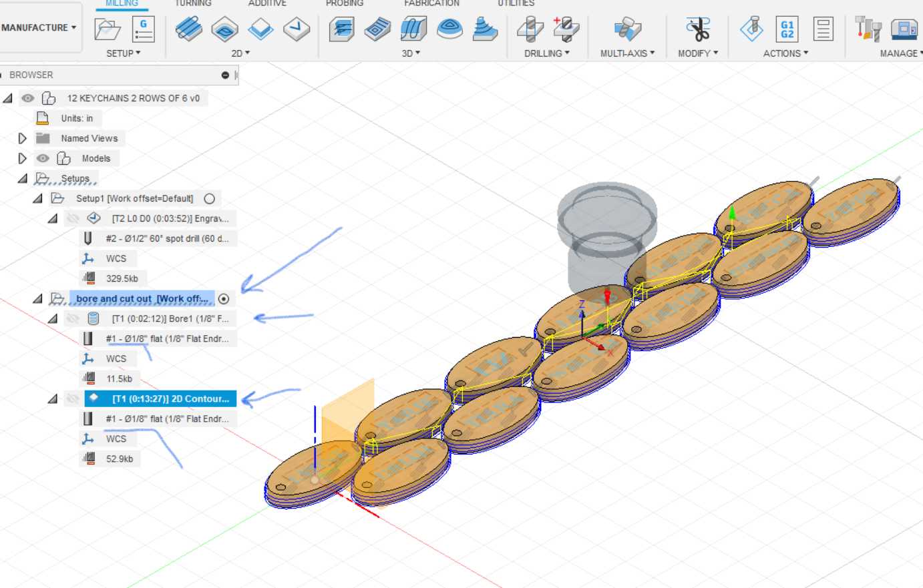923x588 pixels.
Task: Switch to the TURNING tab
Action: (x=193, y=3)
